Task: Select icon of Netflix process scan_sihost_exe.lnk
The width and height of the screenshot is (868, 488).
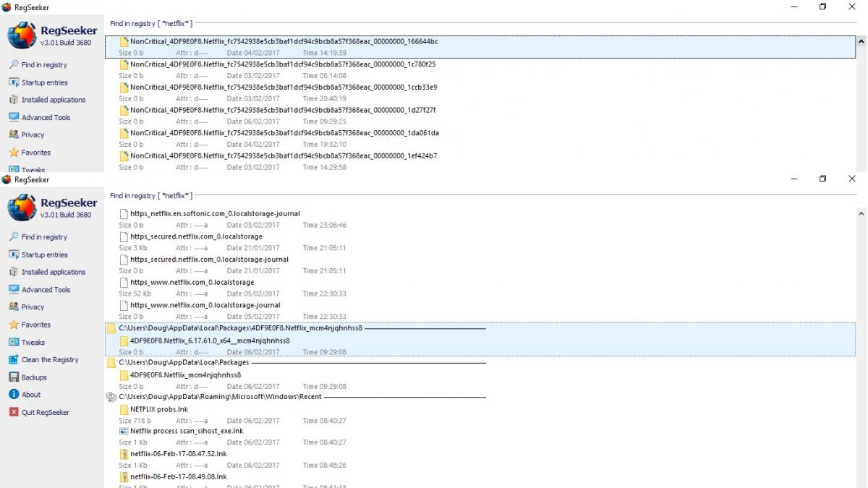Action: coord(124,432)
